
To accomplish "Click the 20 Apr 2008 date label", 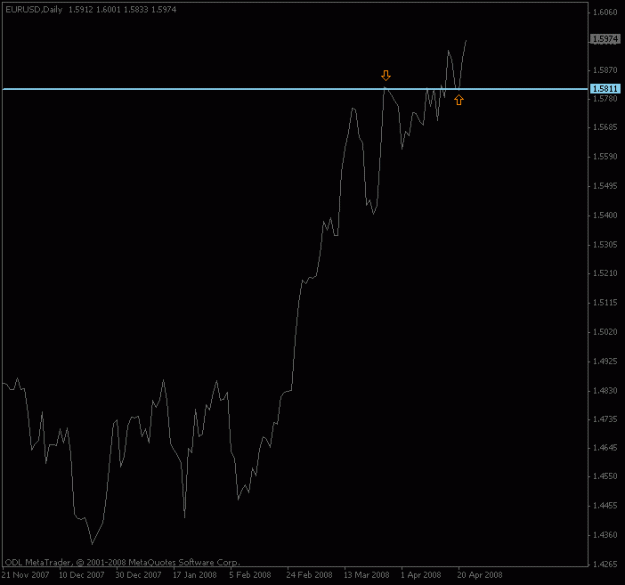I will tap(480, 575).
